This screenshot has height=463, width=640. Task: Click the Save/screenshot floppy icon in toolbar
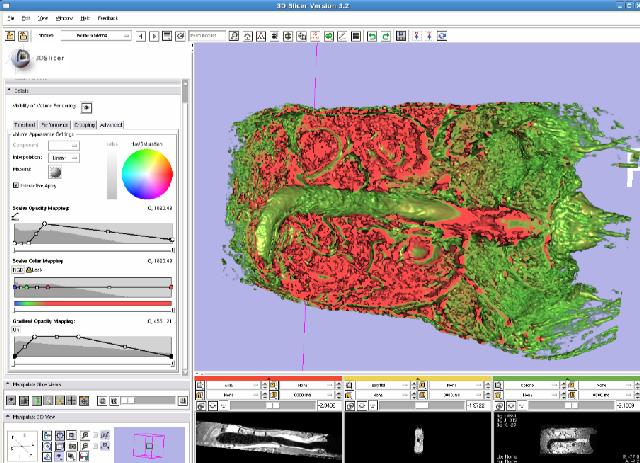pos(400,36)
